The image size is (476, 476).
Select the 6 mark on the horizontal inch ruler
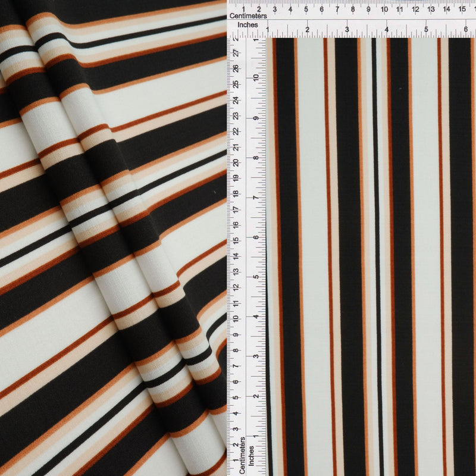coord(466,29)
